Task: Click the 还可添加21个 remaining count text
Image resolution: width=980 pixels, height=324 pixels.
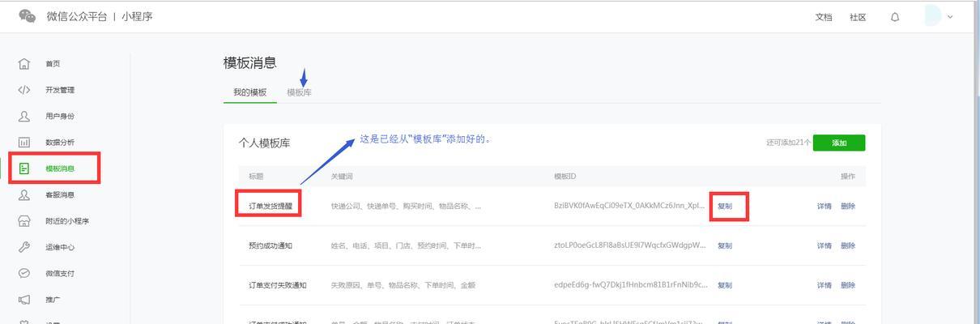Action: click(788, 143)
